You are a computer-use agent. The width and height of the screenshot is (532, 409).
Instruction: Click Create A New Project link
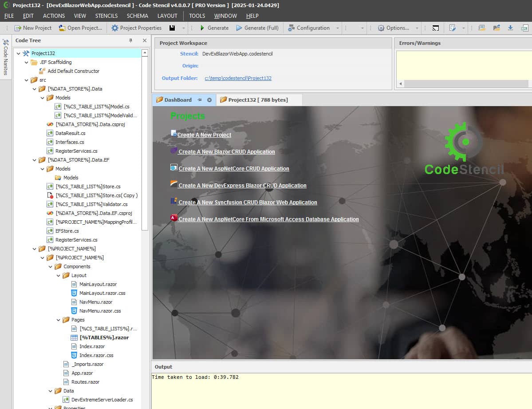click(x=204, y=135)
